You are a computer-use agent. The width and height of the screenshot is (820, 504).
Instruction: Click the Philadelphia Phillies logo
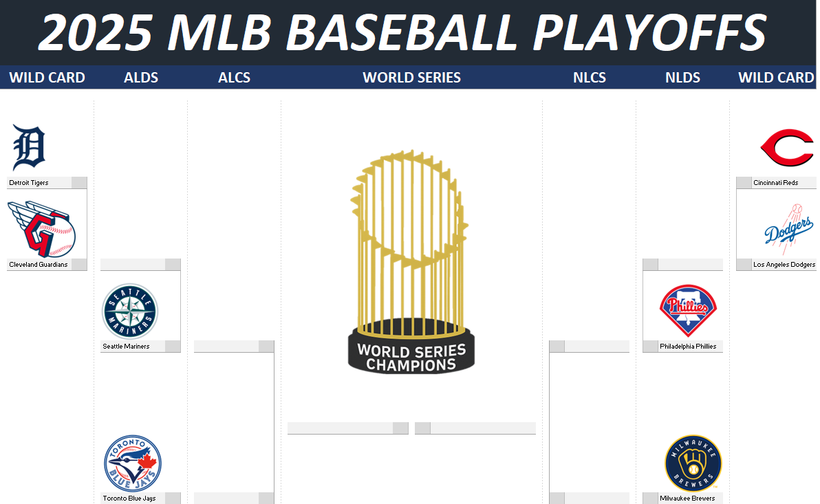[x=688, y=310]
